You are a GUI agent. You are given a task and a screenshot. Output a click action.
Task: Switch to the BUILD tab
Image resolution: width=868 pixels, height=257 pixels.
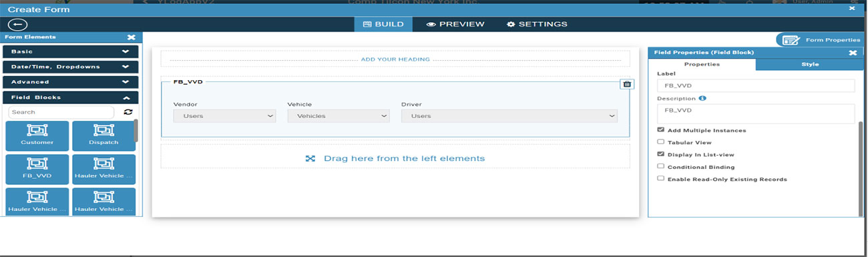(383, 24)
